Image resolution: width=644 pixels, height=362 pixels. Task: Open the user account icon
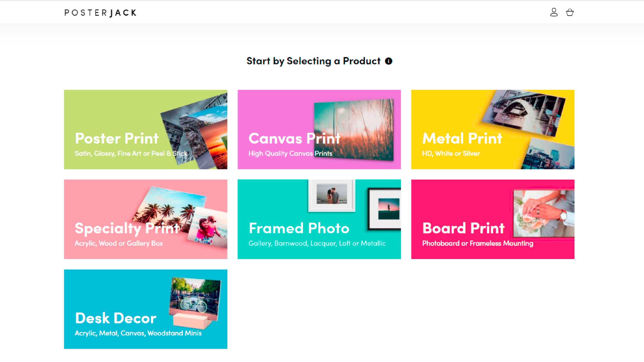point(554,12)
